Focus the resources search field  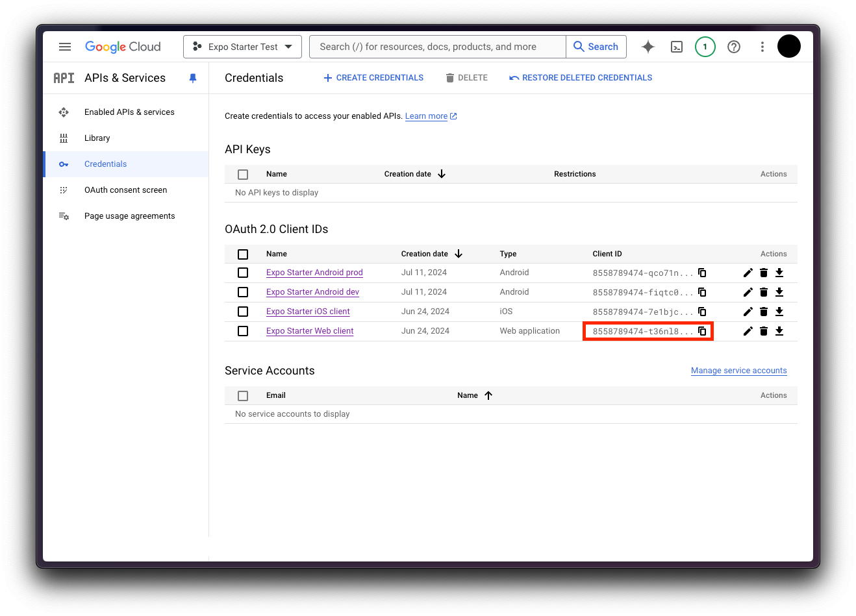(x=438, y=47)
